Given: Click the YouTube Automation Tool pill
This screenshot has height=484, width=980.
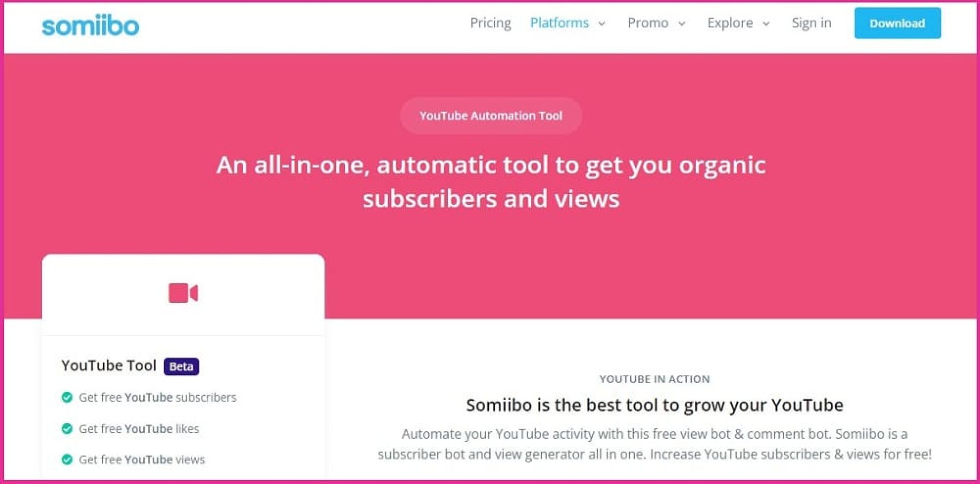Looking at the screenshot, I should click(x=491, y=116).
